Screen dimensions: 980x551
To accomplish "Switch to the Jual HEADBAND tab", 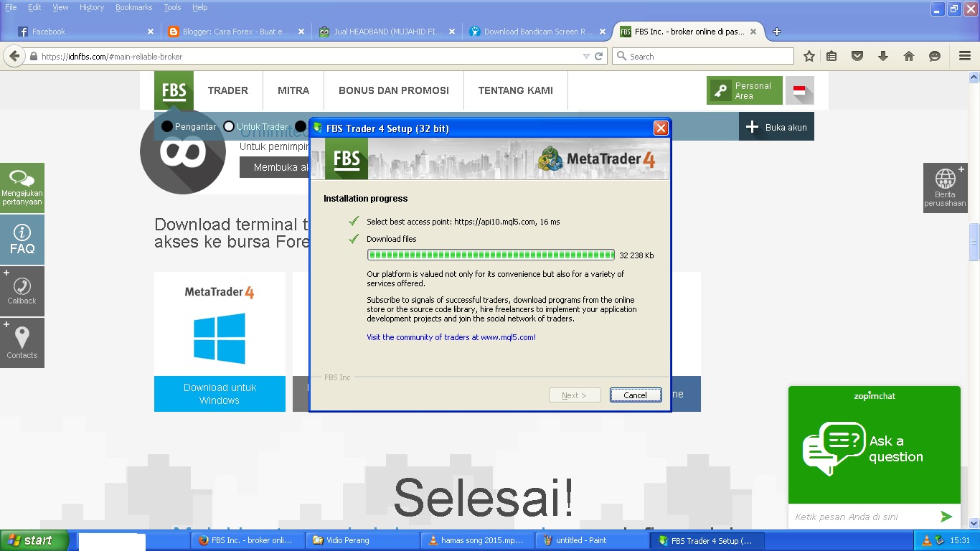I will tap(386, 32).
